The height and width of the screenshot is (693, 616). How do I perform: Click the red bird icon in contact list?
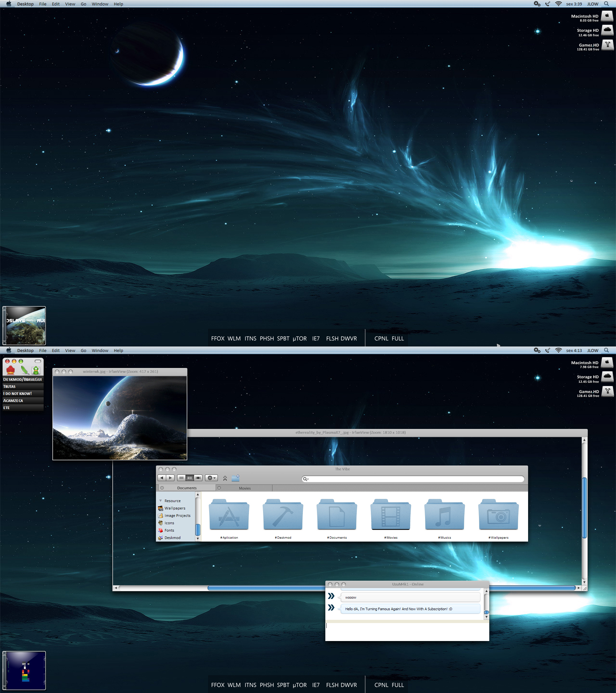(x=11, y=370)
